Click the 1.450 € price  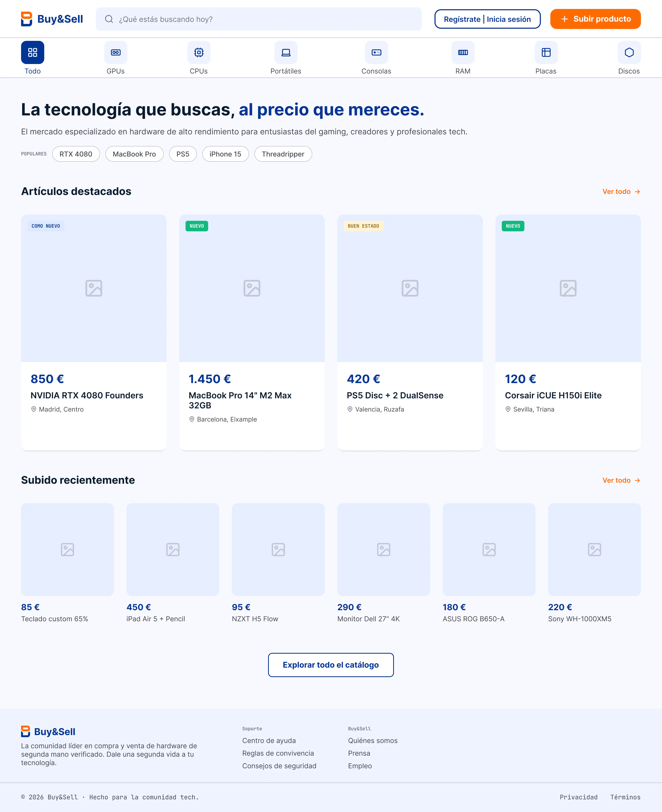(210, 379)
